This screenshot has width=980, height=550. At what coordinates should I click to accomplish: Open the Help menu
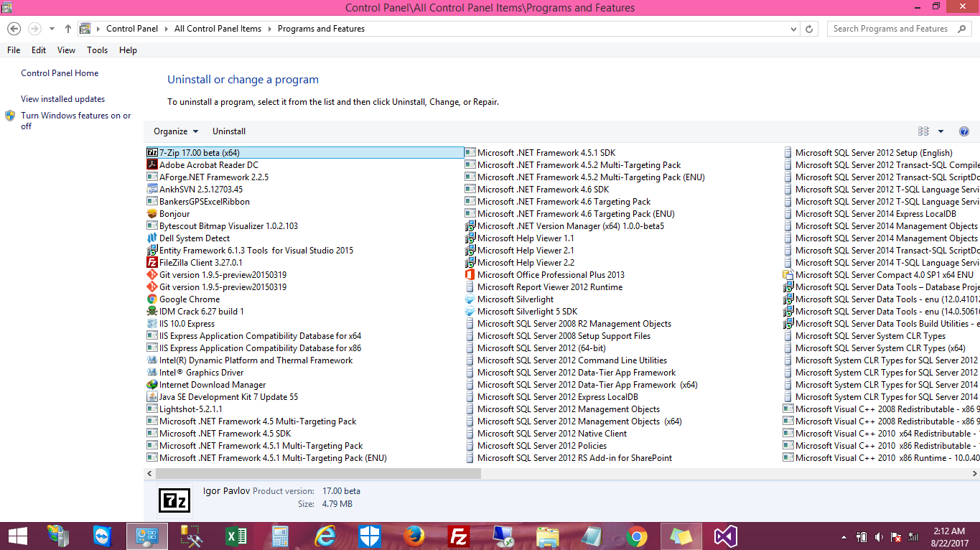128,50
